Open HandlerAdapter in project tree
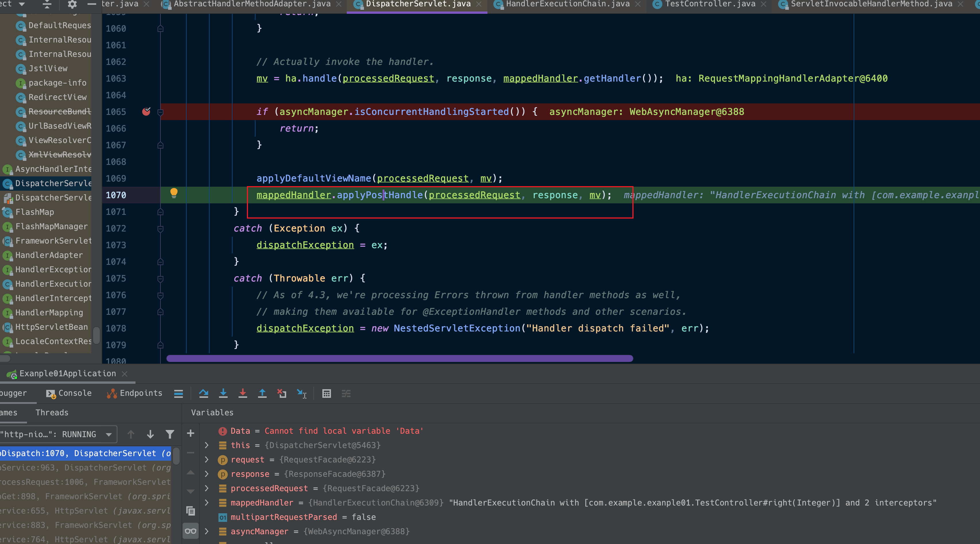The height and width of the screenshot is (544, 980). click(49, 255)
